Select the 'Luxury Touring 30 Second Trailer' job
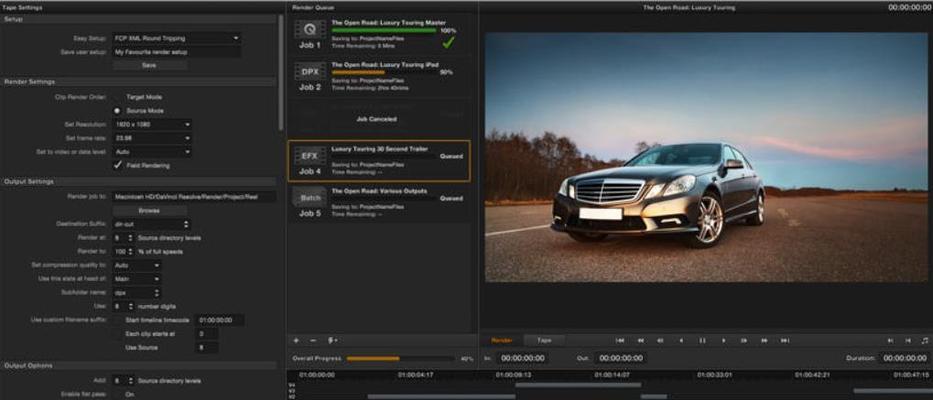 [x=378, y=161]
